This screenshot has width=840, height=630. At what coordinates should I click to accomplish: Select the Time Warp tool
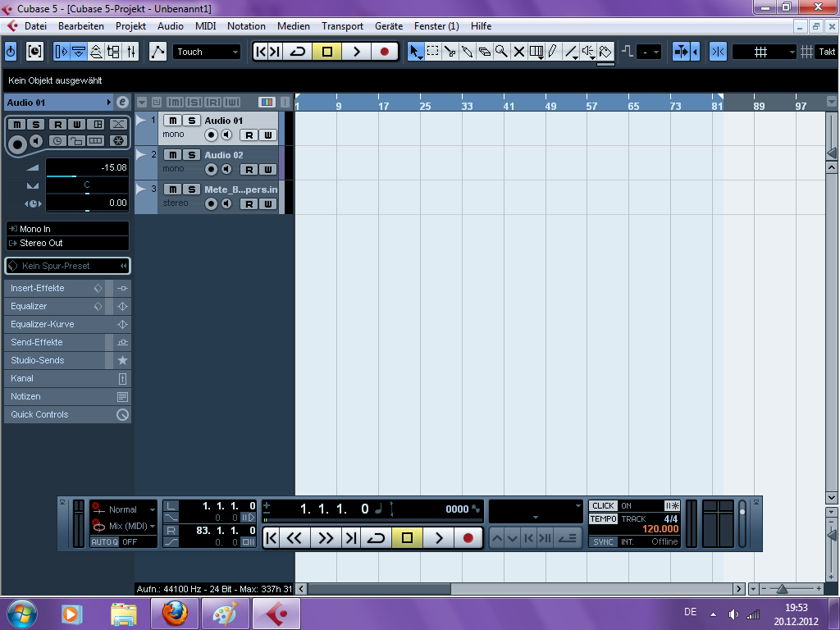click(x=536, y=52)
